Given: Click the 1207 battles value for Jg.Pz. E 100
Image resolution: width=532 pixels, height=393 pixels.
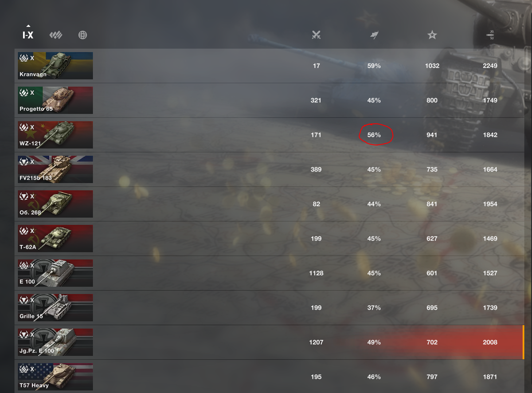Looking at the screenshot, I should (316, 342).
